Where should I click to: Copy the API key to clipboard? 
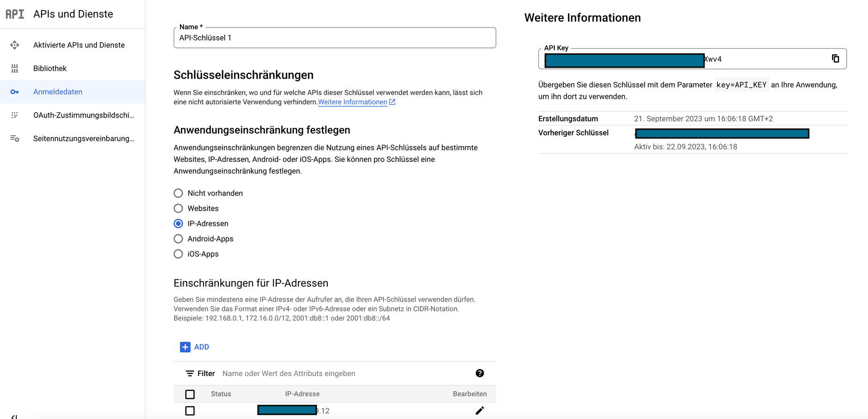(x=835, y=59)
